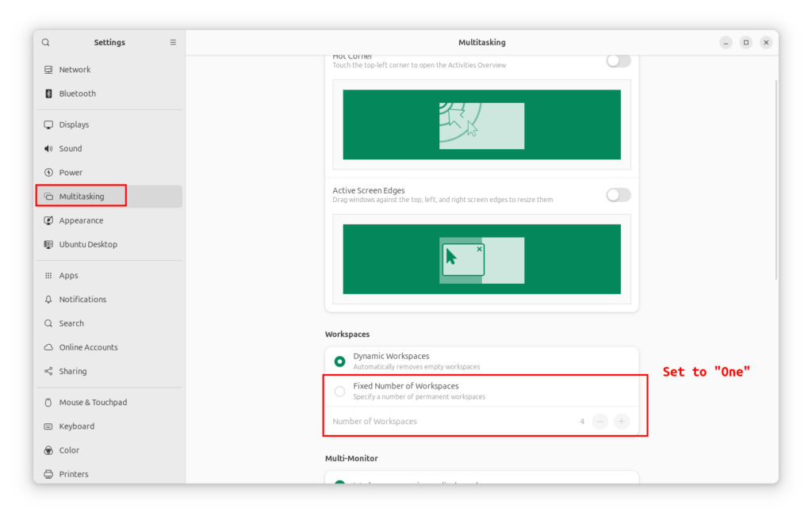Click the Displays monitor icon
The image size is (812, 520).
(x=48, y=125)
